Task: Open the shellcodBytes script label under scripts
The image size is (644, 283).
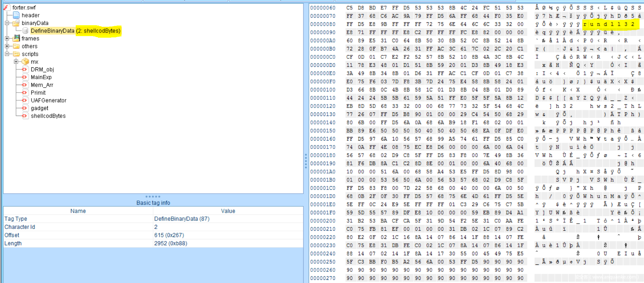Action: (x=48, y=116)
